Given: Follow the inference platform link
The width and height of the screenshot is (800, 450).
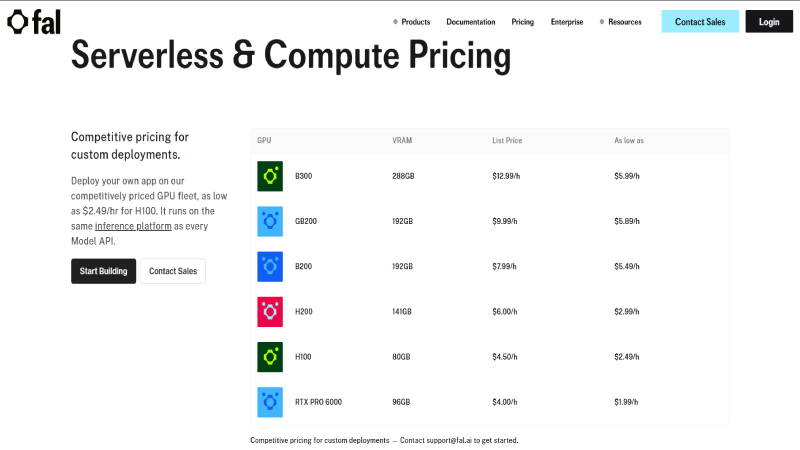Looking at the screenshot, I should (133, 226).
